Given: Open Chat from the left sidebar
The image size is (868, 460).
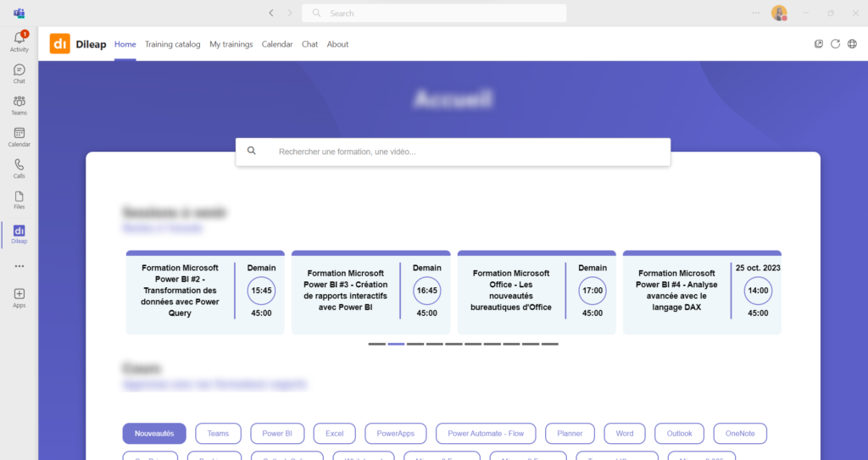Looking at the screenshot, I should 19,74.
